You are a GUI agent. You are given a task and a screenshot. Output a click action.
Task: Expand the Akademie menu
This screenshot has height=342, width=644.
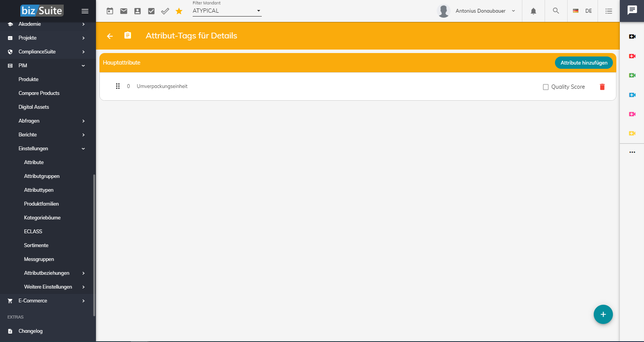[48, 24]
